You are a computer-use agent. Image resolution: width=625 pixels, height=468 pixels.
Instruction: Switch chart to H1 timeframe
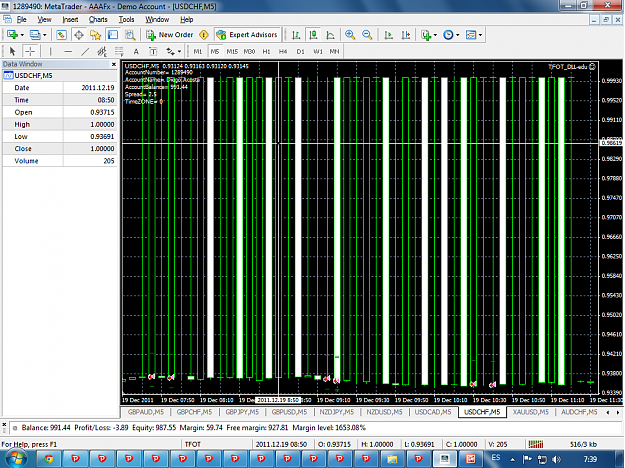pyautogui.click(x=266, y=51)
